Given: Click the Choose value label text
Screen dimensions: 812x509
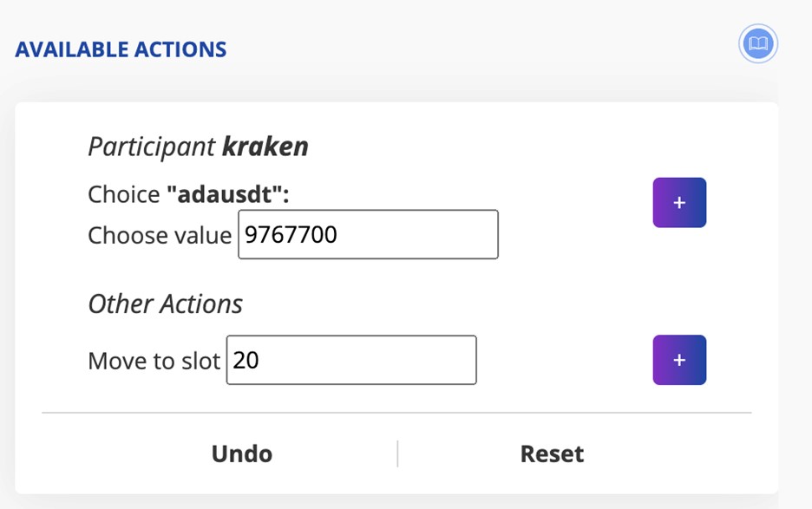Looking at the screenshot, I should click(x=160, y=236).
